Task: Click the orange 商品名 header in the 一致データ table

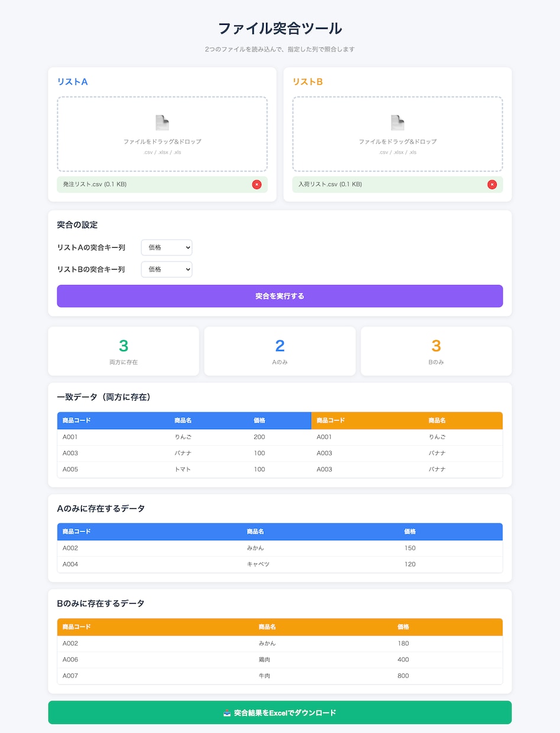Action: (x=437, y=421)
